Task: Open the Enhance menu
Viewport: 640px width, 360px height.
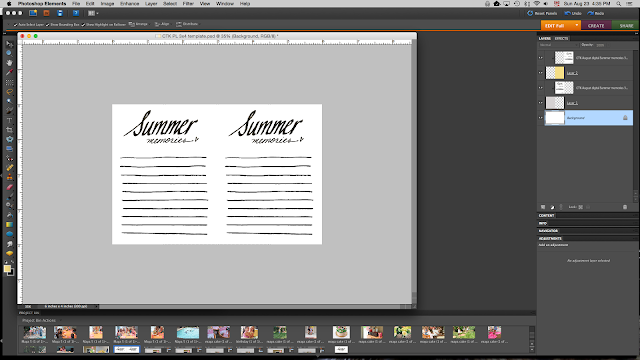Action: (x=129, y=4)
